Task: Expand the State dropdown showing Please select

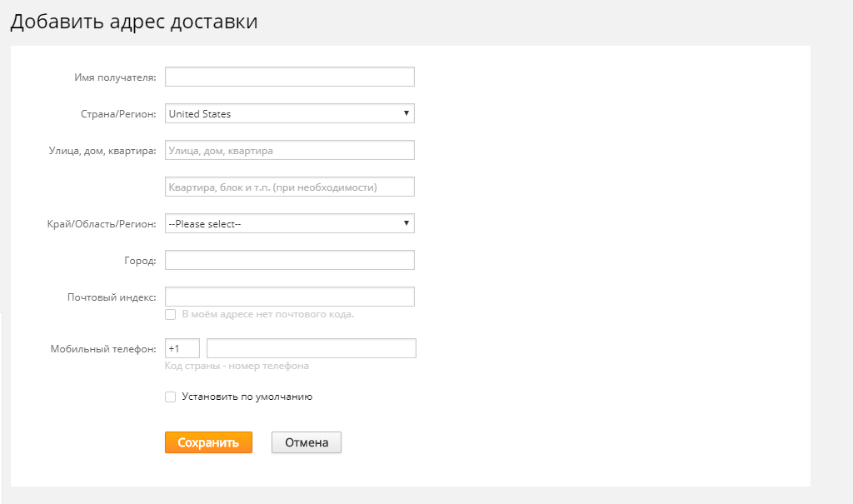Action: 289,223
